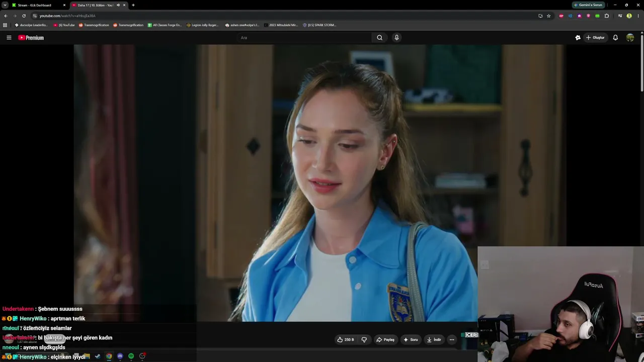Image resolution: width=644 pixels, height=362 pixels.
Task: Click the AdBlock Plus extension icon
Action: (x=561, y=16)
